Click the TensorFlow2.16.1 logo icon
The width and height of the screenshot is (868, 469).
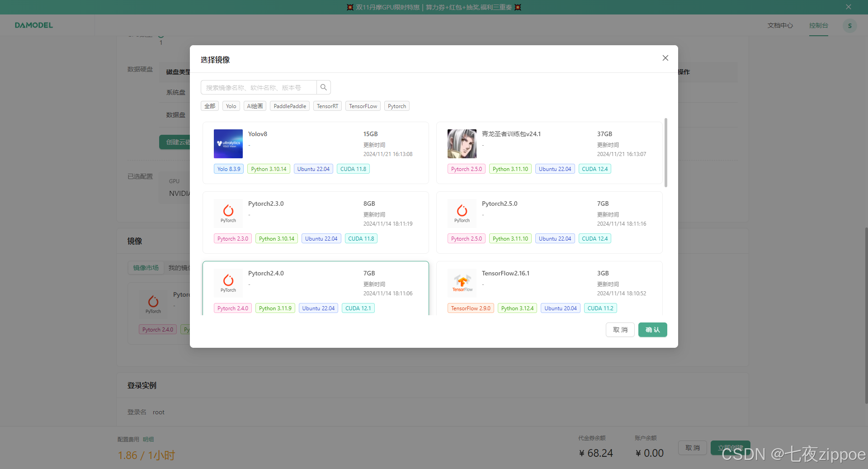462,283
